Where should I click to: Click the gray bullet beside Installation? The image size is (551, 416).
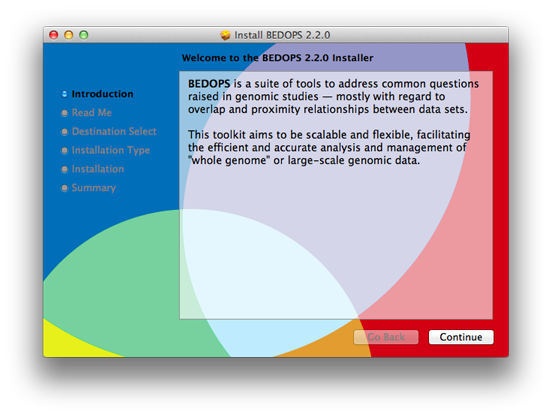(x=64, y=169)
